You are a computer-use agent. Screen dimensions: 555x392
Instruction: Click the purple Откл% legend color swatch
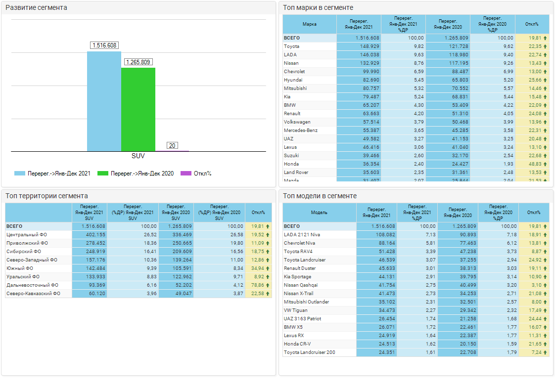[x=186, y=174]
